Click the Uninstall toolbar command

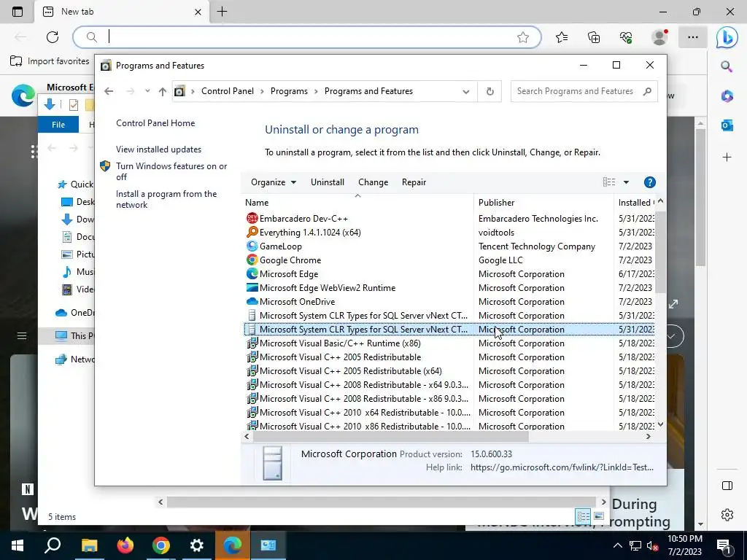tap(328, 182)
